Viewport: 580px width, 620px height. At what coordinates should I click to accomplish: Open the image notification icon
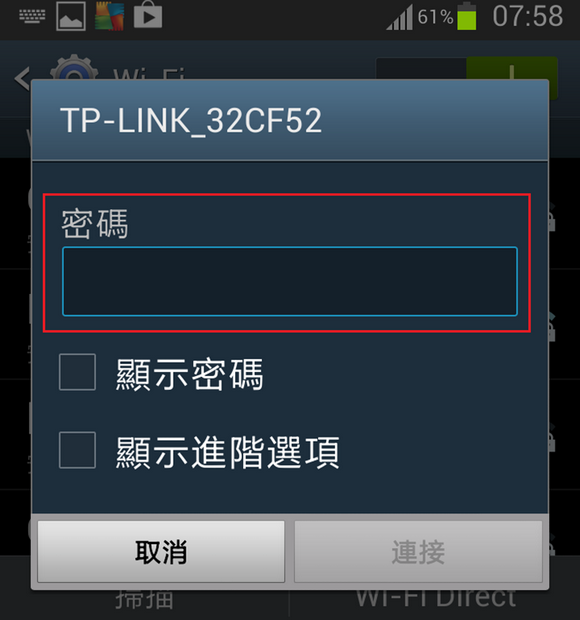[71, 16]
